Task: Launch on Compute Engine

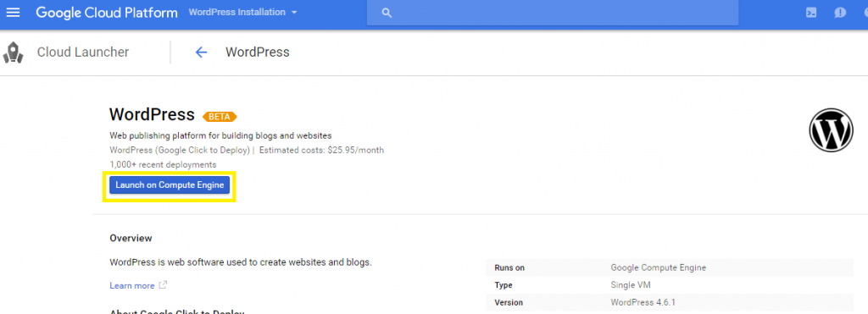Action: [170, 185]
